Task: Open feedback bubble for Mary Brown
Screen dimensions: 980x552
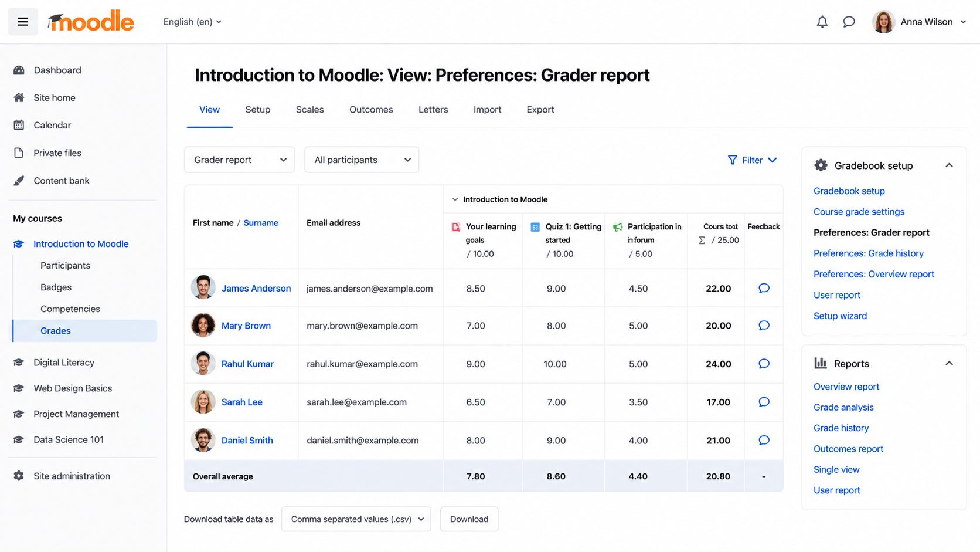Action: click(764, 326)
